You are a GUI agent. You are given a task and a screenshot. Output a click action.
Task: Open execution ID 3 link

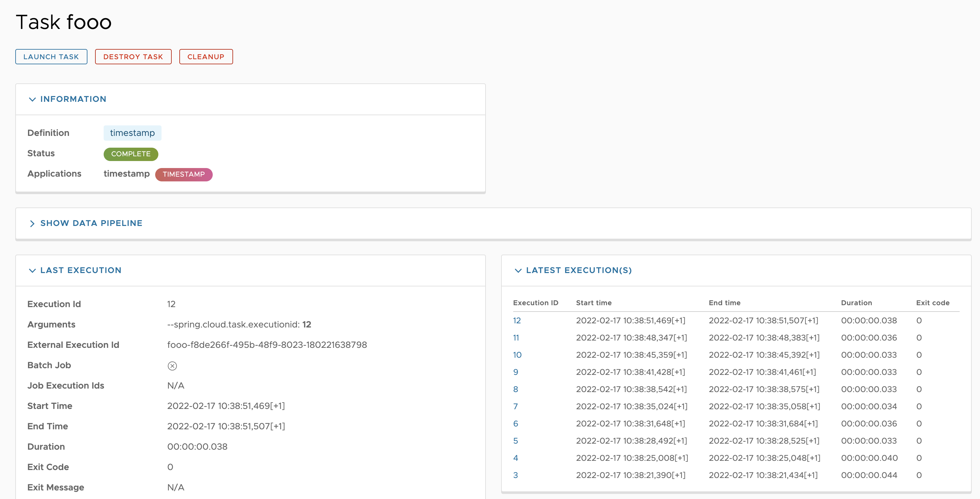pyautogui.click(x=515, y=475)
